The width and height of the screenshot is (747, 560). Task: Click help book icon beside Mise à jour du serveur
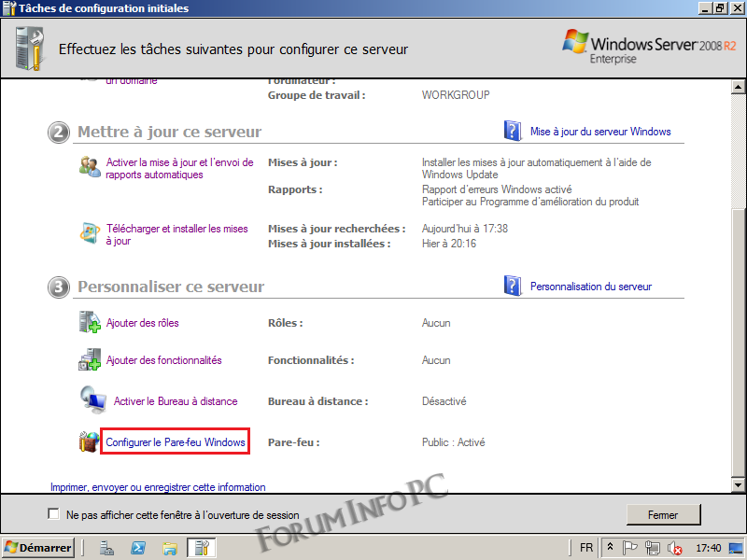click(x=513, y=131)
